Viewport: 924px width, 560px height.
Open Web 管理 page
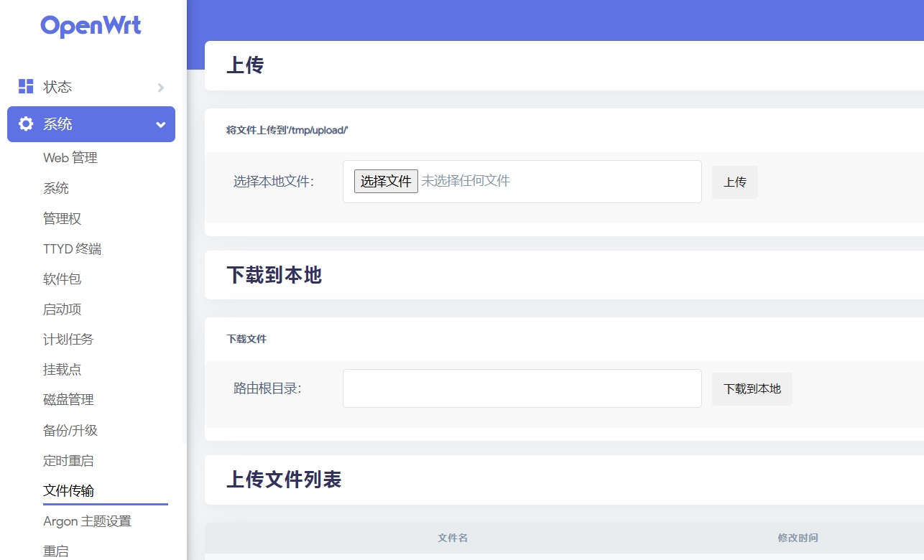pos(70,158)
